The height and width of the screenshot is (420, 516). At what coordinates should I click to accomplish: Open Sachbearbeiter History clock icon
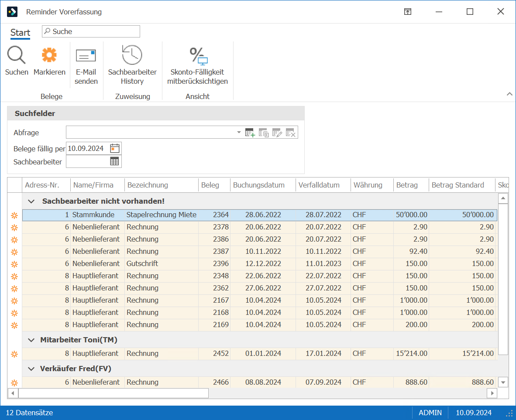132,55
